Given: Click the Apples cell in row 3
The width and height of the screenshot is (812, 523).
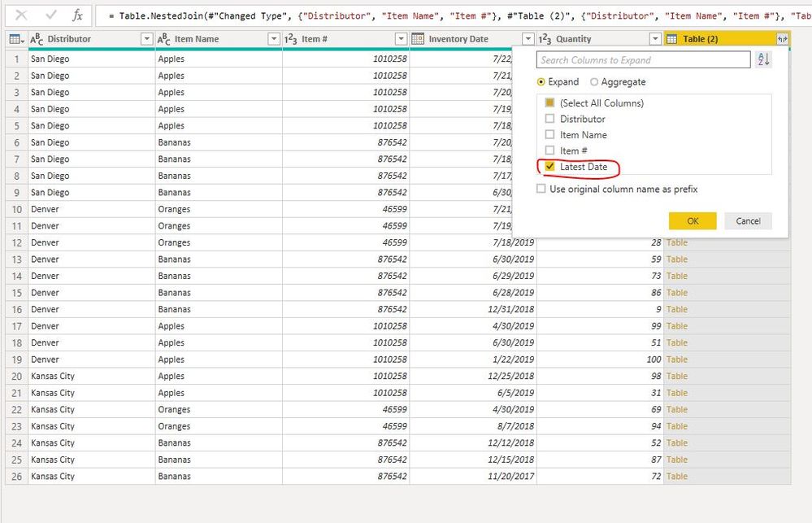Looking at the screenshot, I should point(219,92).
